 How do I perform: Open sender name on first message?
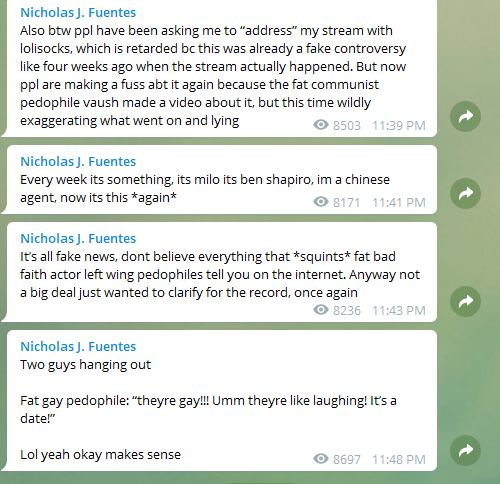[78, 13]
